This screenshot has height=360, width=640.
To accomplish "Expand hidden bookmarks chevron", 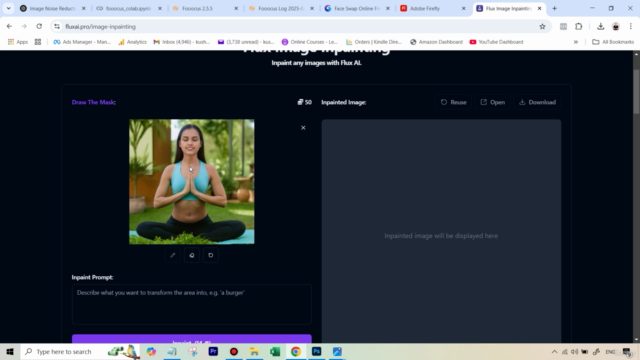I will point(576,42).
